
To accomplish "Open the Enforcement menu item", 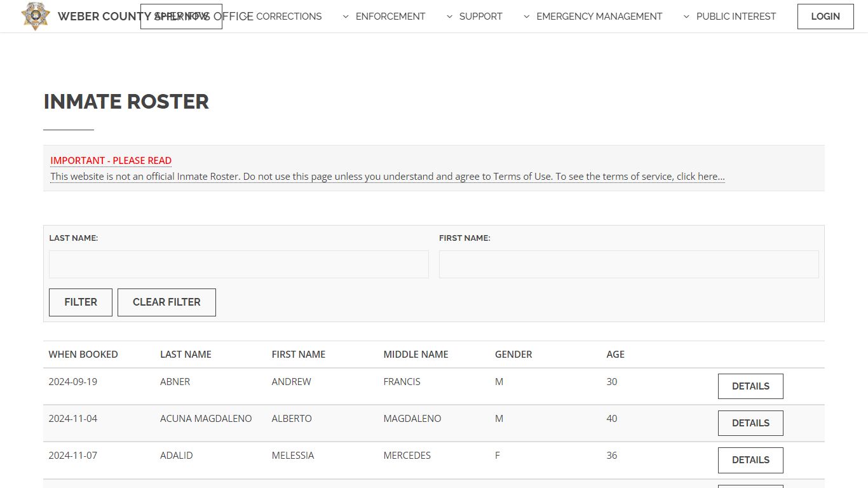I will click(x=390, y=17).
